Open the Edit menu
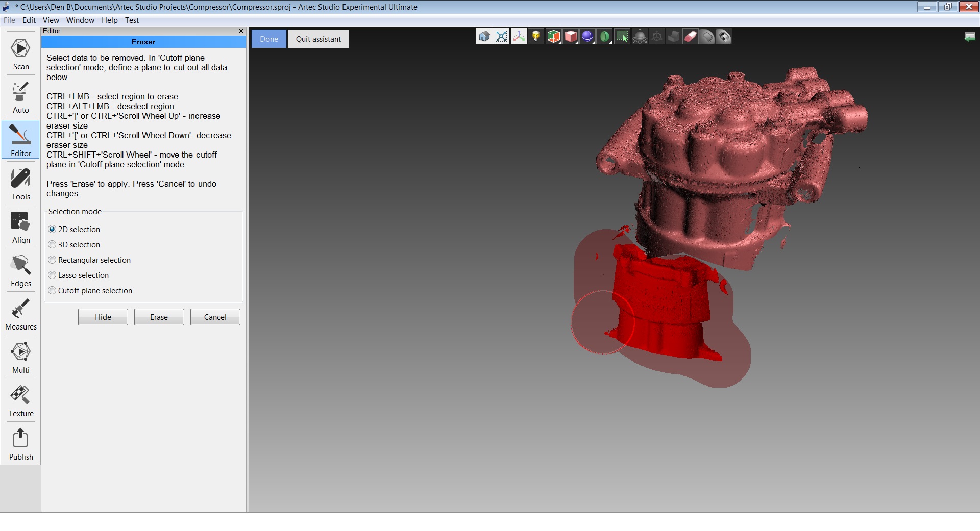The height and width of the screenshot is (531, 980). point(29,20)
